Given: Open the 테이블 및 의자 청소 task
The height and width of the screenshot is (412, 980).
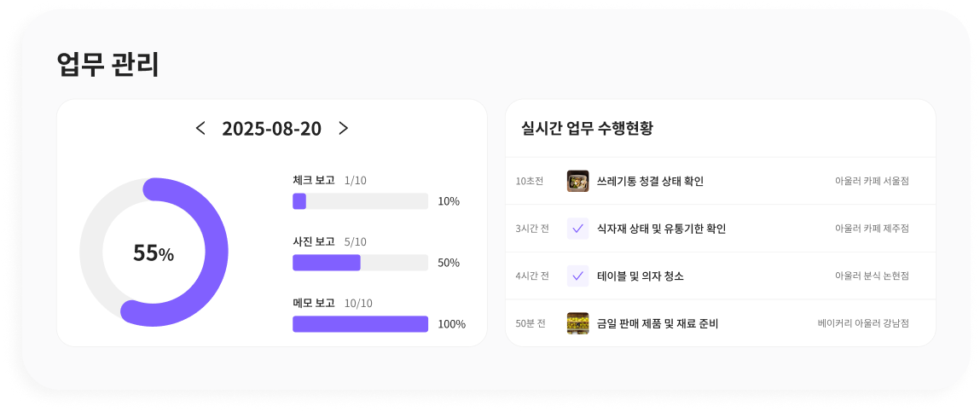Looking at the screenshot, I should point(640,276).
